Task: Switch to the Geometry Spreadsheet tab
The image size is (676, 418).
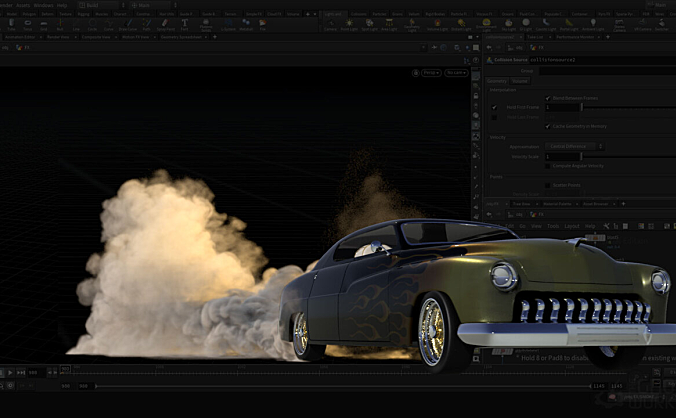Action: tap(181, 37)
